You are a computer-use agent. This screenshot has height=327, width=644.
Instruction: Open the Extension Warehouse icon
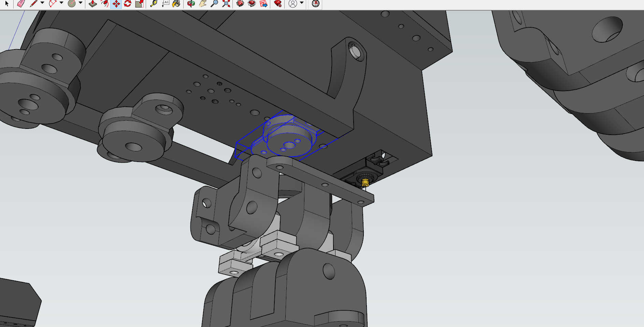coord(252,4)
